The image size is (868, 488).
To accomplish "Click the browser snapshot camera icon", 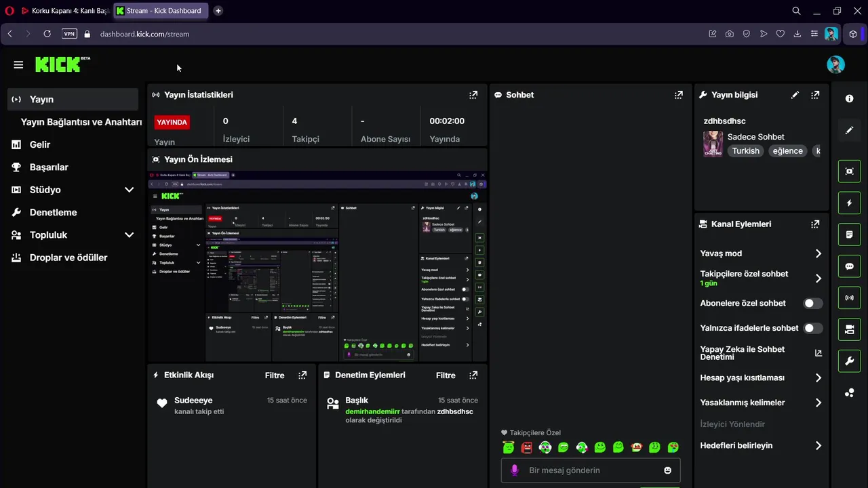I will 729,33.
